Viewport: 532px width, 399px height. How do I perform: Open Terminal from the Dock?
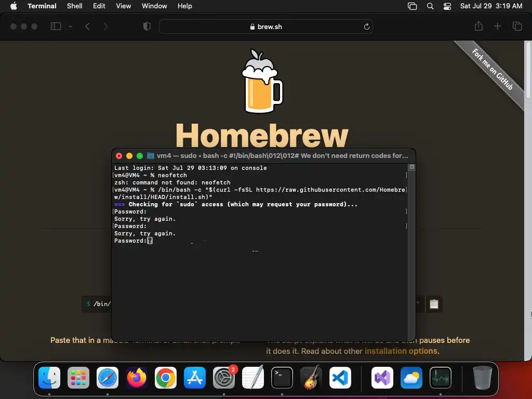(x=282, y=378)
